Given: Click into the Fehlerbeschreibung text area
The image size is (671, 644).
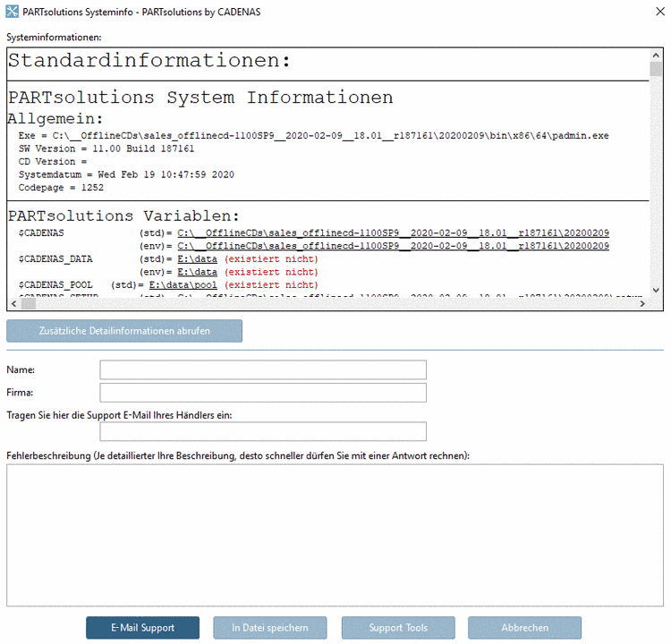Looking at the screenshot, I should click(335, 535).
